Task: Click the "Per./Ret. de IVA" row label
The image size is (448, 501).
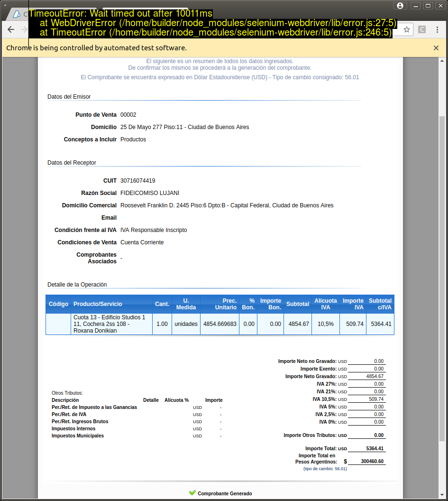Action: [x=69, y=414]
